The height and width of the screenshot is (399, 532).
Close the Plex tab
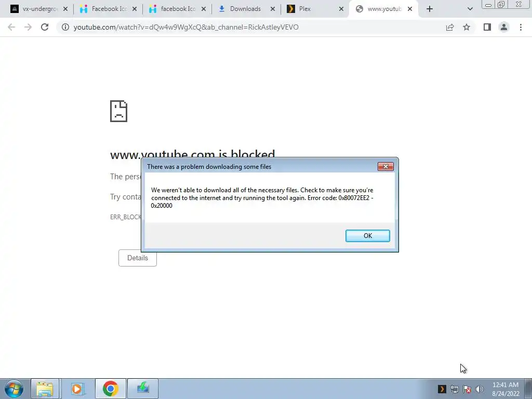pos(341,9)
